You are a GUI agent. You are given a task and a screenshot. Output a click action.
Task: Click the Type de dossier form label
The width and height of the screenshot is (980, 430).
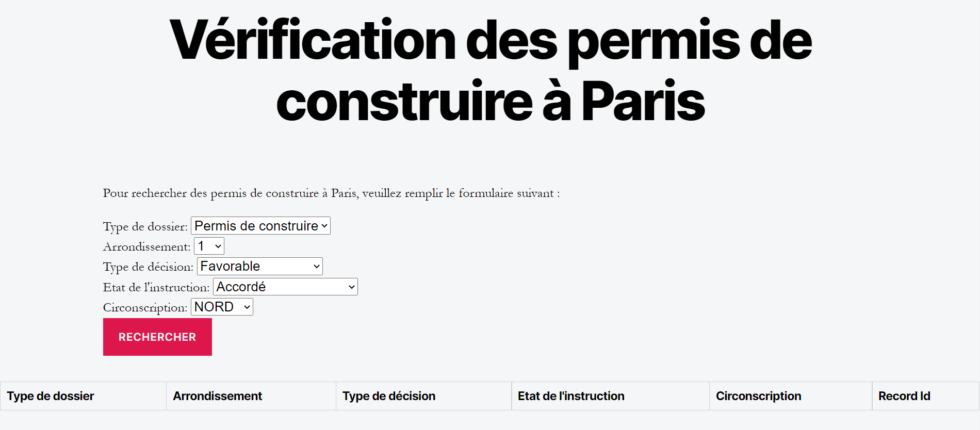pyautogui.click(x=145, y=226)
